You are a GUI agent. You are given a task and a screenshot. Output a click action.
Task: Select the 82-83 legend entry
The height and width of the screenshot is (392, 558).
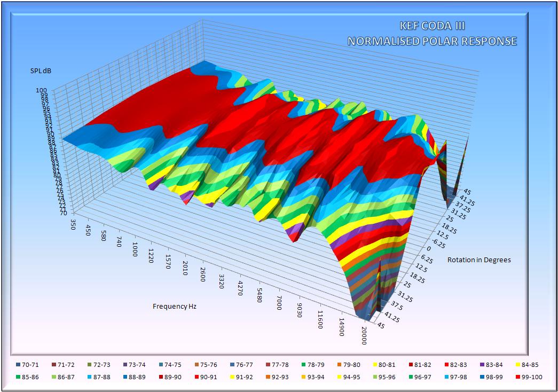click(455, 365)
